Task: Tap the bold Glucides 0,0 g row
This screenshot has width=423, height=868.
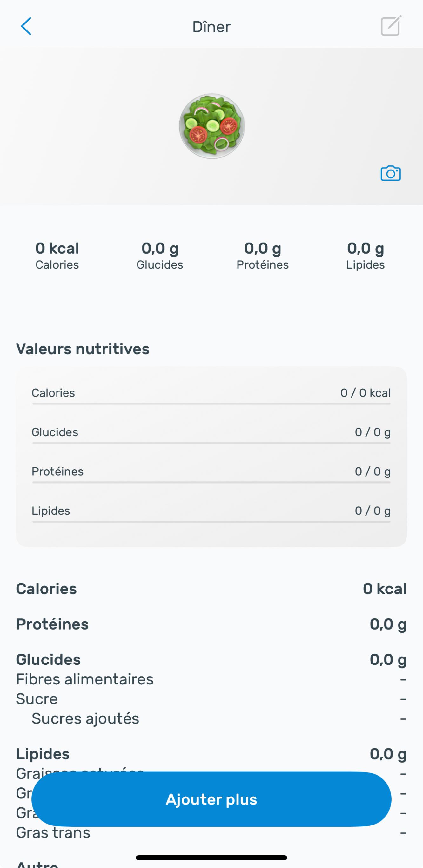Action: (x=211, y=659)
